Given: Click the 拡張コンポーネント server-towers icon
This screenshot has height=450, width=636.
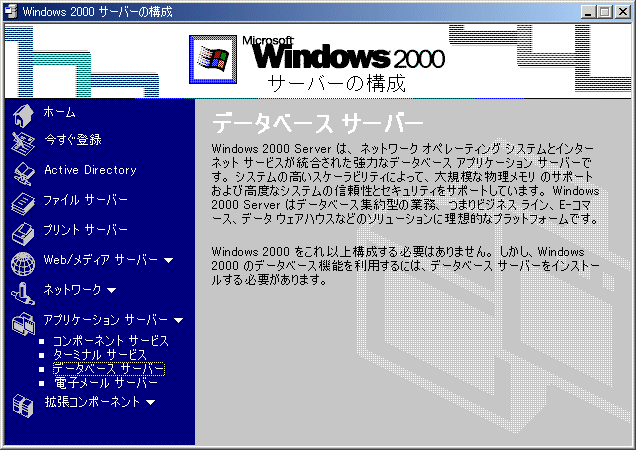Looking at the screenshot, I should click(23, 406).
